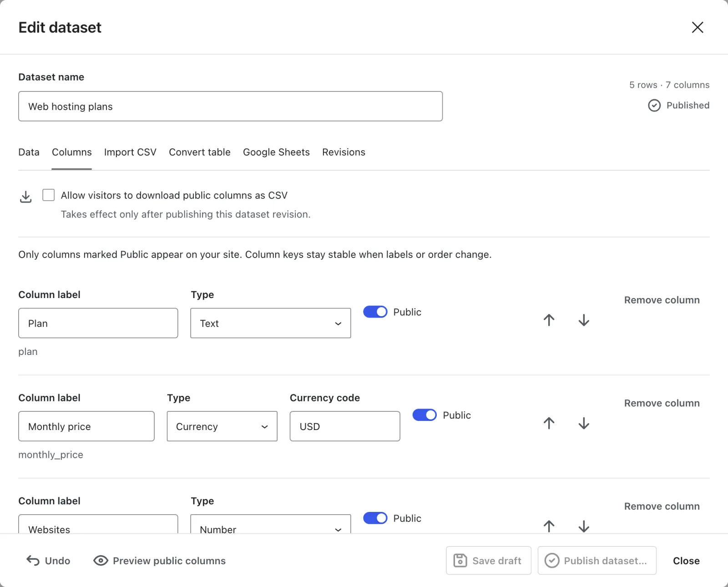Toggle Public switch for Plan column
This screenshot has width=728, height=587.
(x=375, y=312)
